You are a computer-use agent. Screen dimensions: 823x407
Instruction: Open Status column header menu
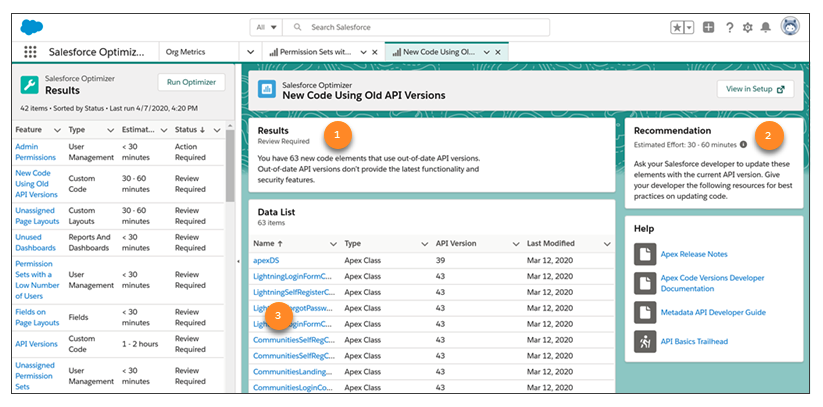tap(217, 130)
